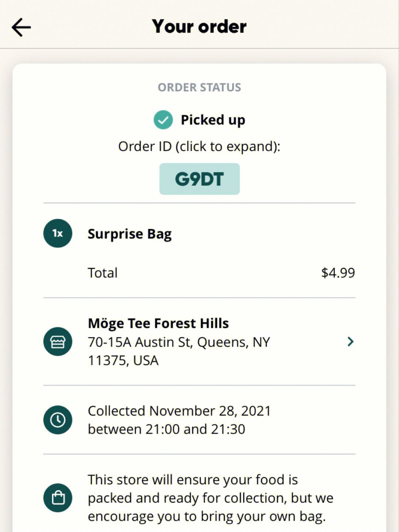Click the Surprise Bag item label
Screen dimensions: 399x532
130,234
